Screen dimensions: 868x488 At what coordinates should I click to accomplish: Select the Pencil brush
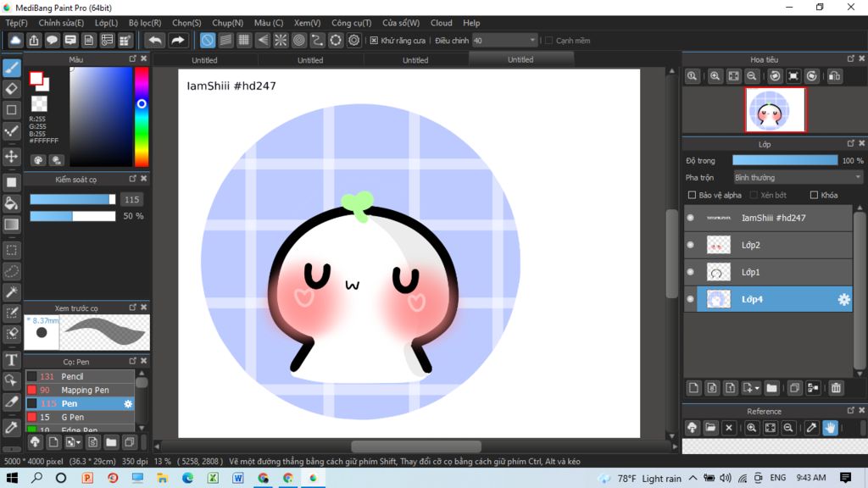point(81,376)
